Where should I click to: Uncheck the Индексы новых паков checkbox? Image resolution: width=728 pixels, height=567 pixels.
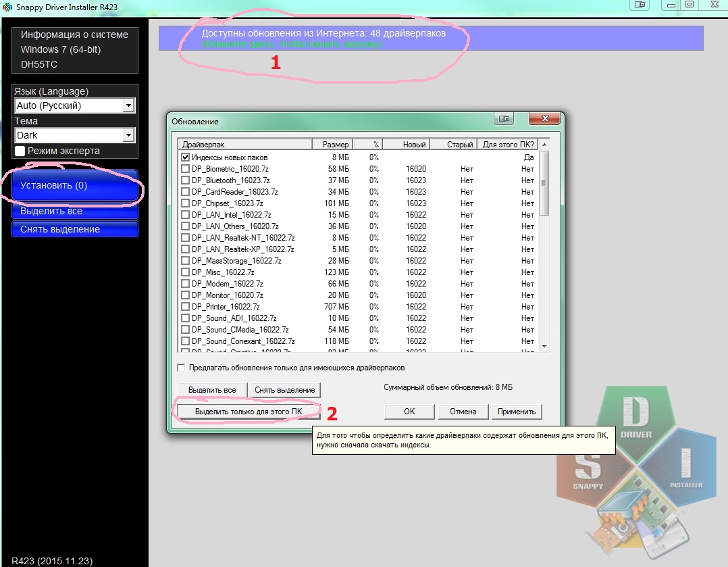pyautogui.click(x=185, y=157)
